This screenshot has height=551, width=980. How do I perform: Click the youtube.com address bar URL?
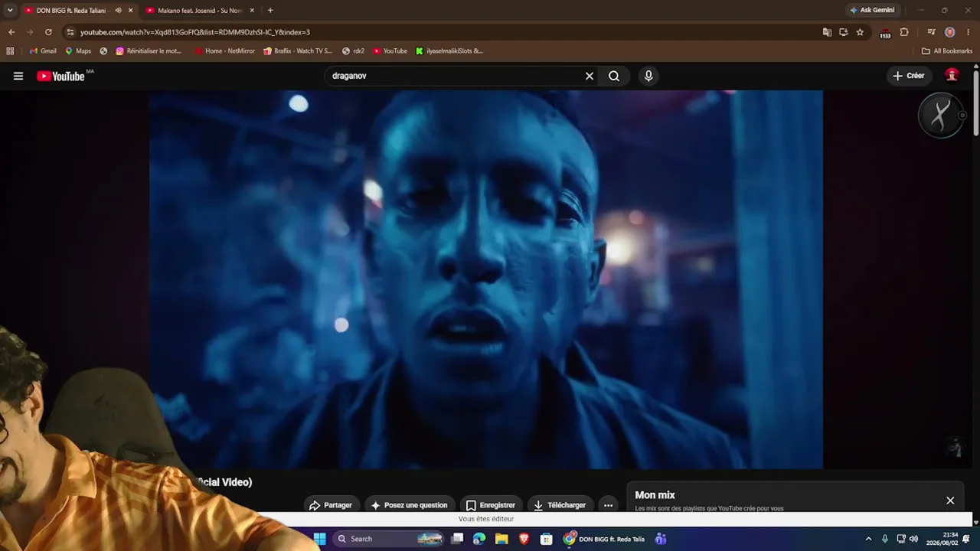195,32
